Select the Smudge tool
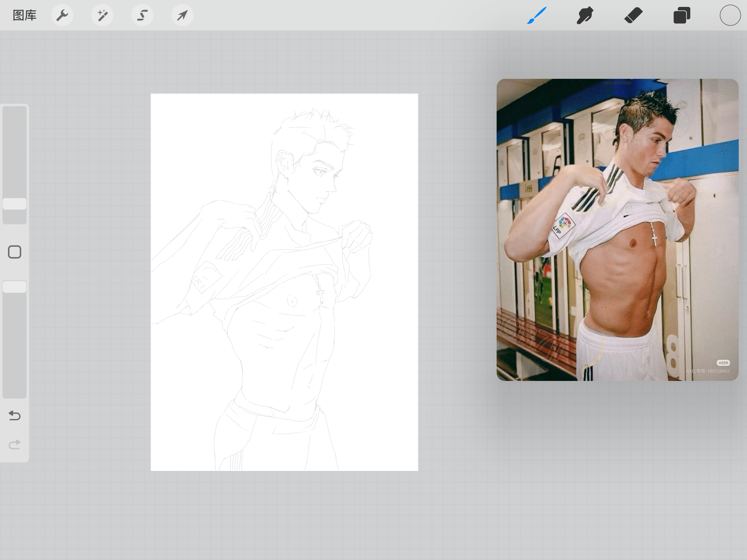Screen dimensions: 747x560 (x=585, y=15)
